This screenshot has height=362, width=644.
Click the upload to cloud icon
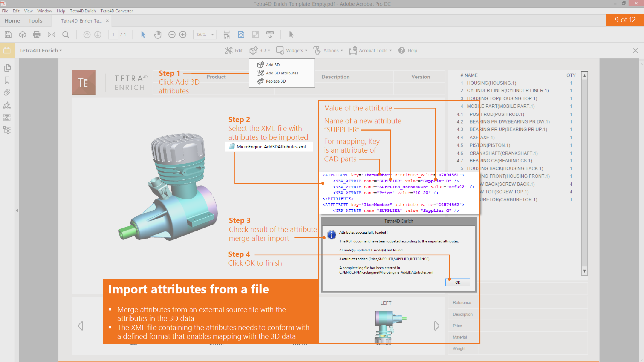tap(22, 34)
